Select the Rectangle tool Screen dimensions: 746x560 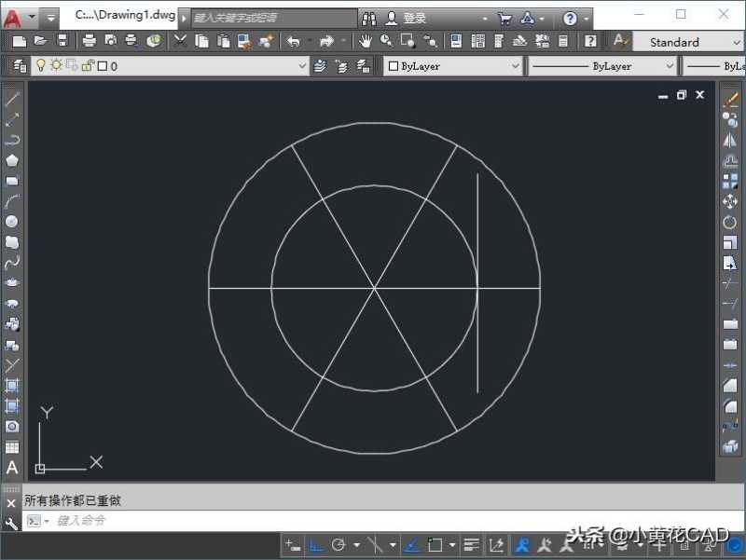tap(11, 177)
